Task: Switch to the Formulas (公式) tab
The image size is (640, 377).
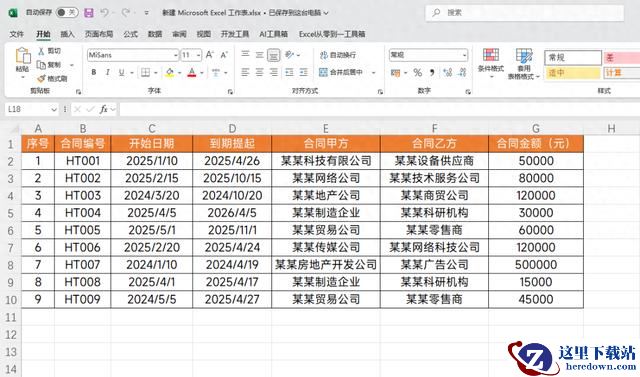Action: coord(130,34)
